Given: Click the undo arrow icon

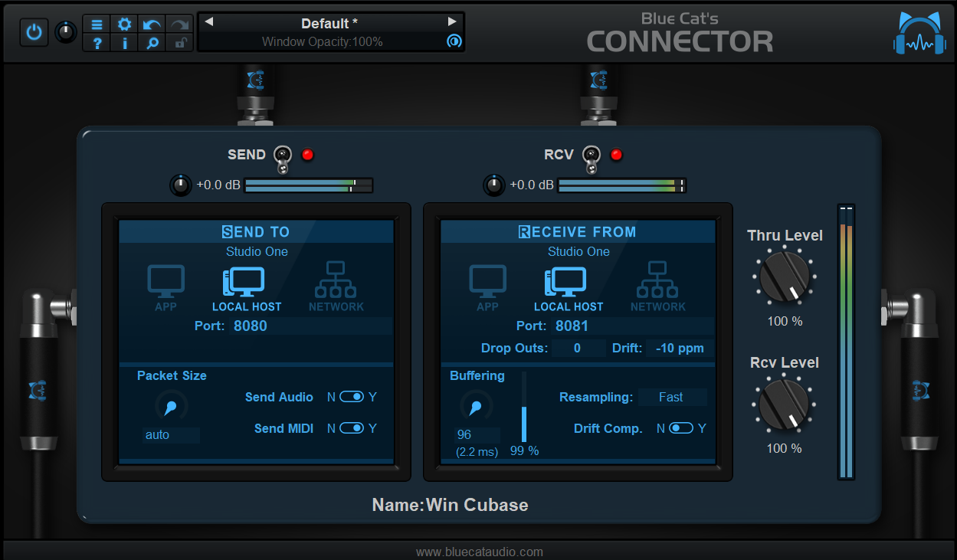Looking at the screenshot, I should 152,25.
